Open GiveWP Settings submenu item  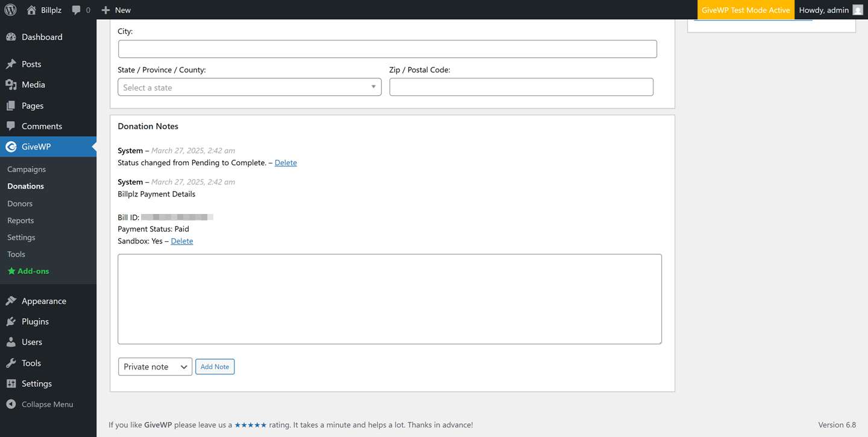(x=21, y=237)
